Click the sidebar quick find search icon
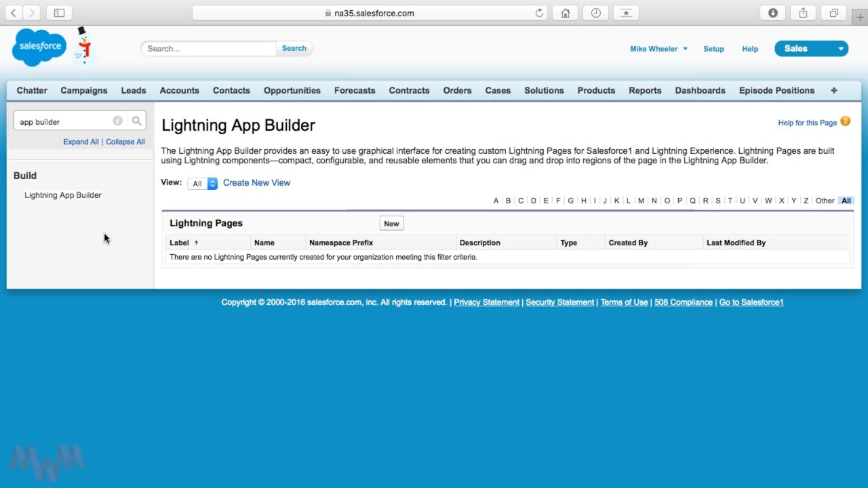Image resolution: width=868 pixels, height=488 pixels. pos(137,121)
